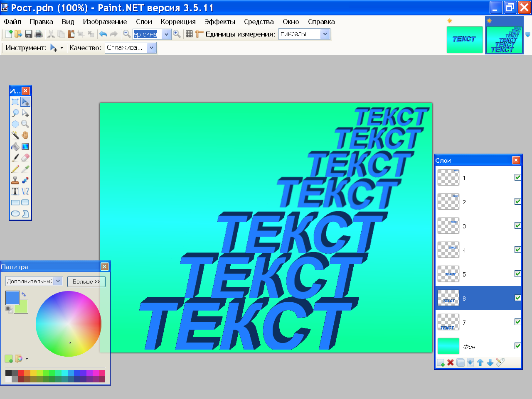
Task: Select the Ellipse shape tool
Action: (15, 214)
